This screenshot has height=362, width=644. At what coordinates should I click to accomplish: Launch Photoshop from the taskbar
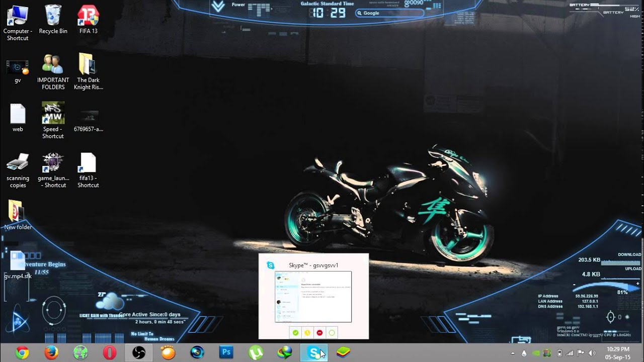point(226,353)
